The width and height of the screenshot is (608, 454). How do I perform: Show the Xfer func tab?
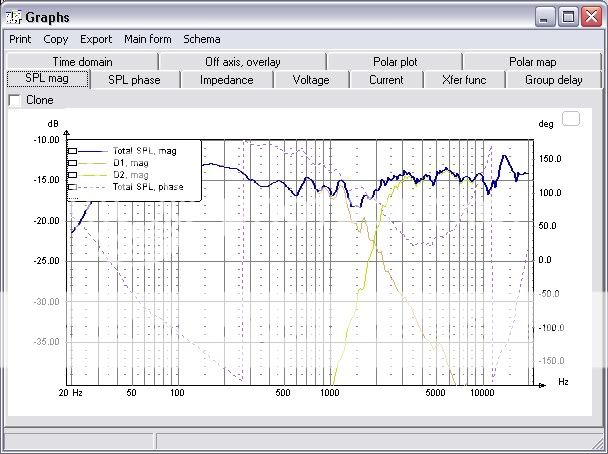tap(464, 80)
